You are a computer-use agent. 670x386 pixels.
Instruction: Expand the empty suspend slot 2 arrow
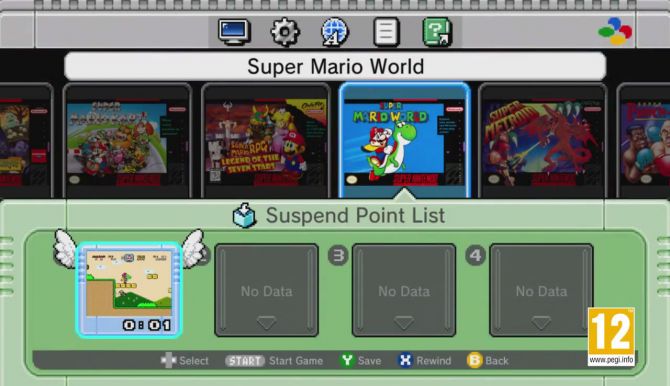coord(266,323)
